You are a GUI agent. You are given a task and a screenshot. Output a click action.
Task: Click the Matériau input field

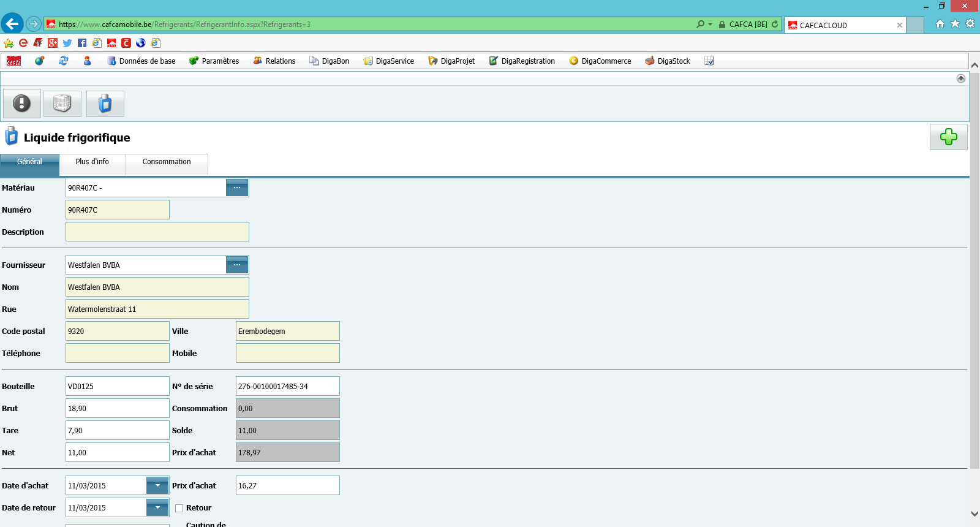tap(146, 188)
